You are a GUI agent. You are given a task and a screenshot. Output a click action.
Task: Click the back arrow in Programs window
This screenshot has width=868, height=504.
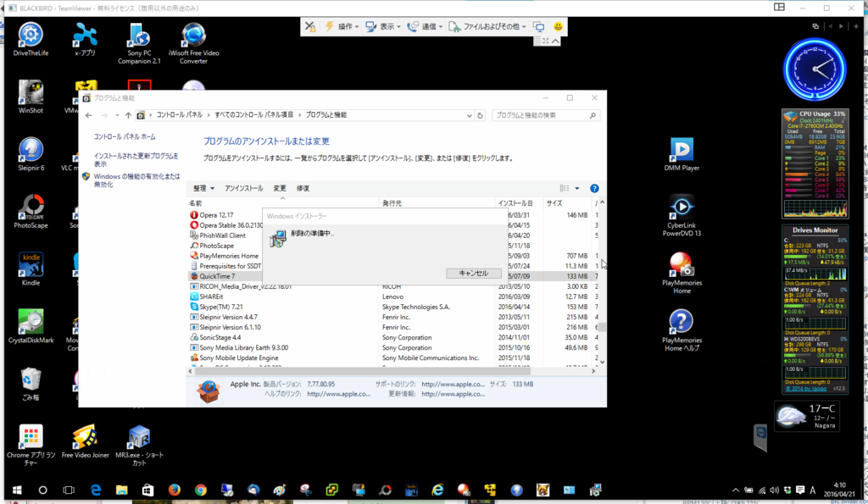tap(89, 115)
